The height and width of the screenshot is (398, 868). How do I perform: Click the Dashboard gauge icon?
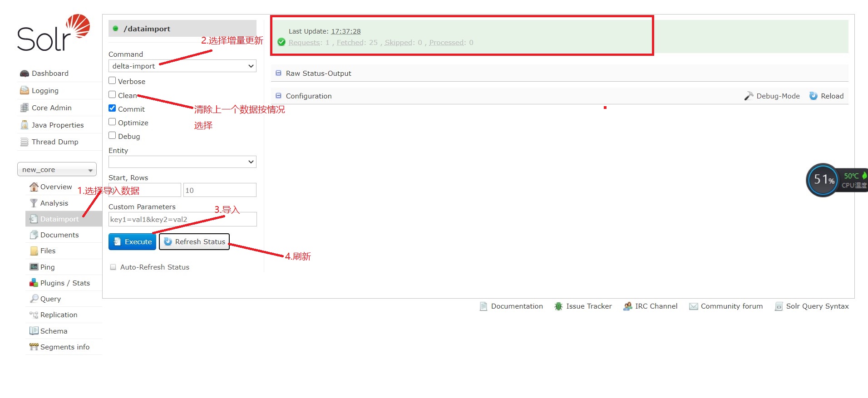click(25, 74)
